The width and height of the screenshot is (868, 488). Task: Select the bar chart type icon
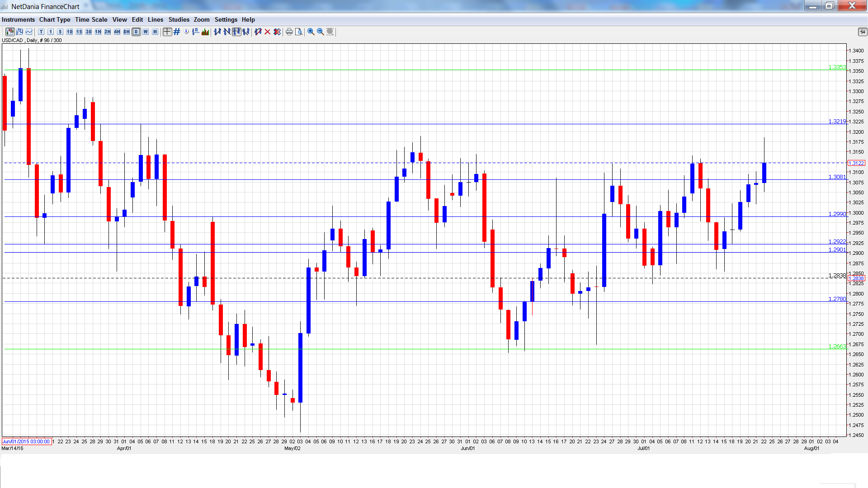click(19, 32)
